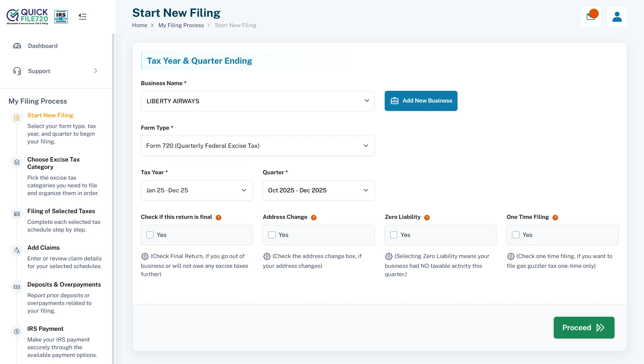Click the IRS Payment dollar icon
The image size is (644, 364).
click(x=17, y=331)
